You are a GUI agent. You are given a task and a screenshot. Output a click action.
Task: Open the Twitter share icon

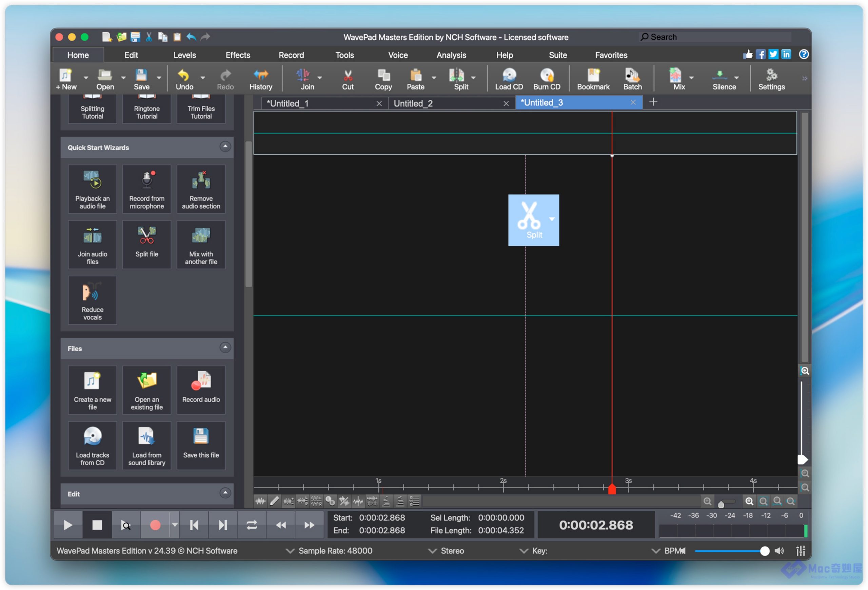click(773, 55)
